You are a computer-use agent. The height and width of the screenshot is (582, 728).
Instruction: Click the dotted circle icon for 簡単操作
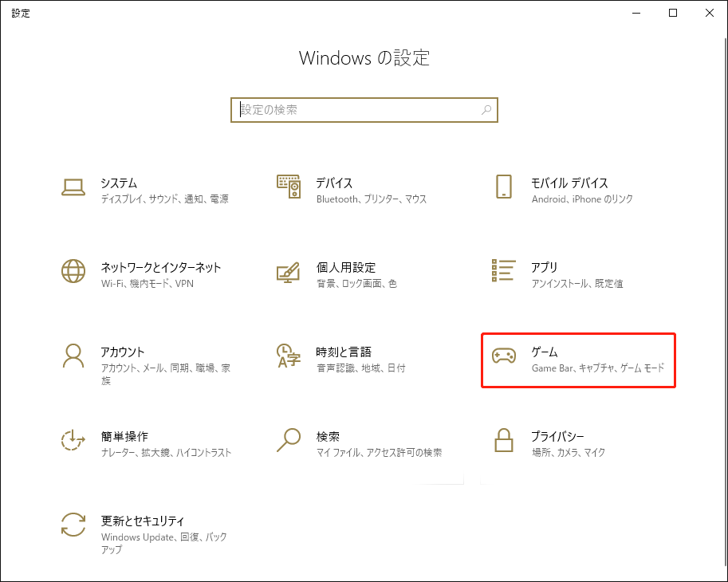tap(73, 440)
